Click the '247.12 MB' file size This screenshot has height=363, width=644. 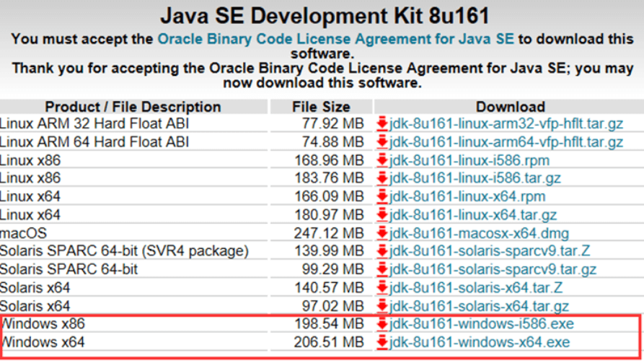[329, 233]
